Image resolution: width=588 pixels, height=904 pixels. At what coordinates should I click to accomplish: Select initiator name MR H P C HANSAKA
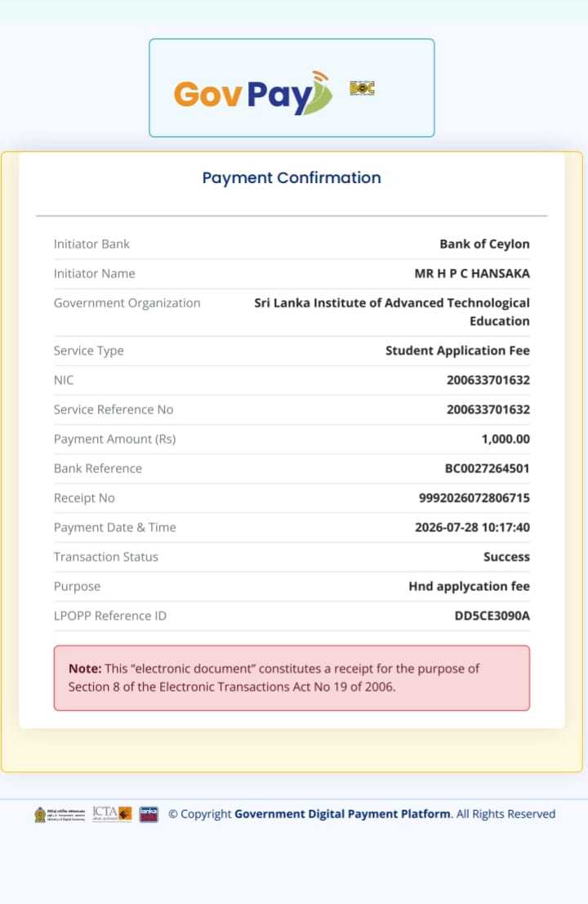click(472, 273)
